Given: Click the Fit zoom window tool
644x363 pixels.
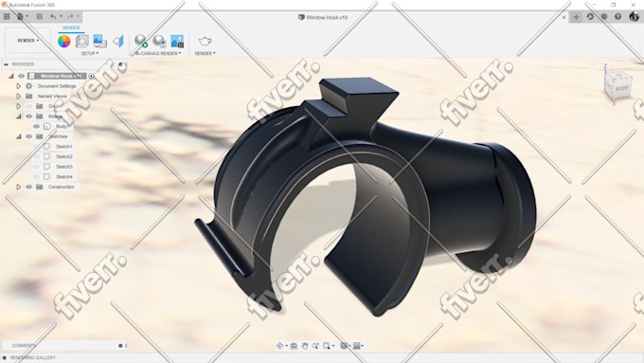Looking at the screenshot, I should tap(327, 346).
